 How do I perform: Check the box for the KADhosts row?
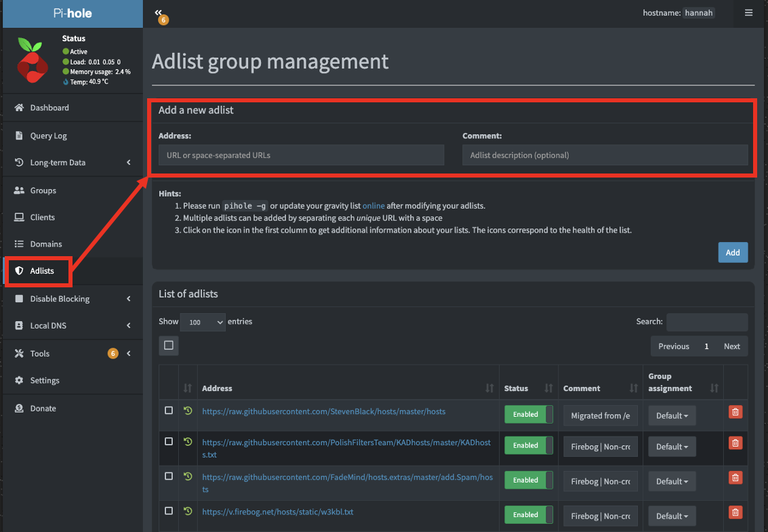tap(169, 442)
